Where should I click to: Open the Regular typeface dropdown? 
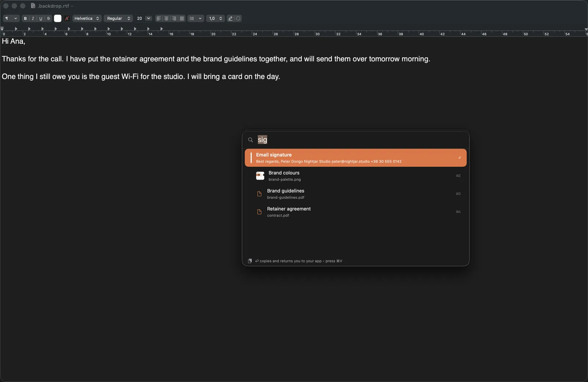(118, 18)
